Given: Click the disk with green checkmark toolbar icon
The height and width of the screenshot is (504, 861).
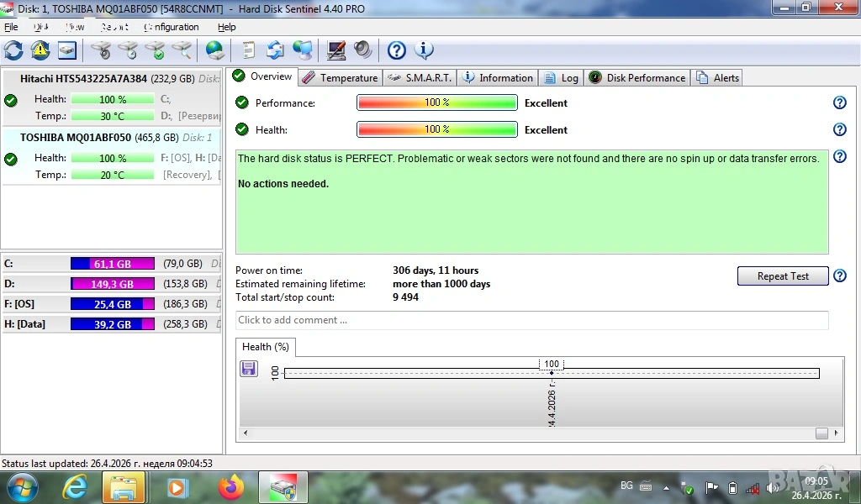Looking at the screenshot, I should click(155, 50).
